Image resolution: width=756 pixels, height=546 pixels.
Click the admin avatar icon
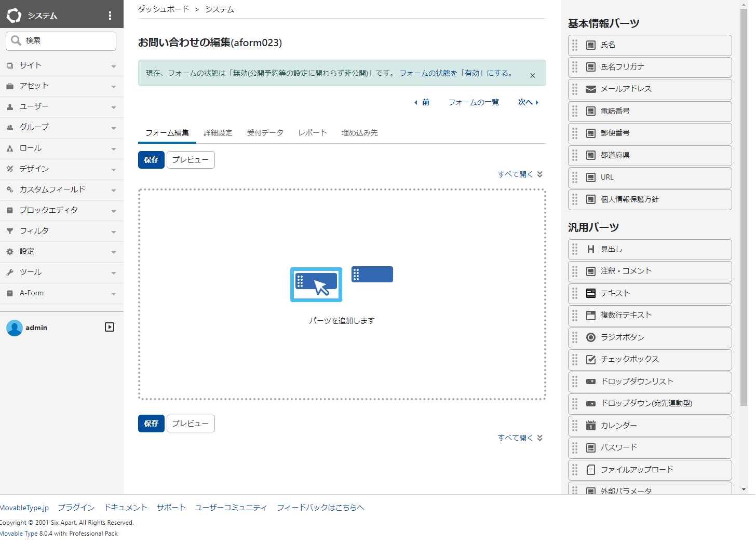(15, 327)
